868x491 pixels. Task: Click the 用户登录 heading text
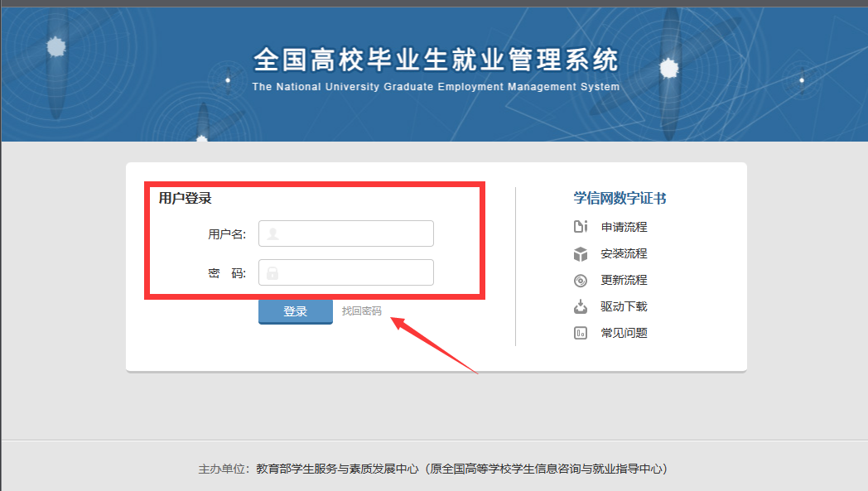(x=185, y=198)
